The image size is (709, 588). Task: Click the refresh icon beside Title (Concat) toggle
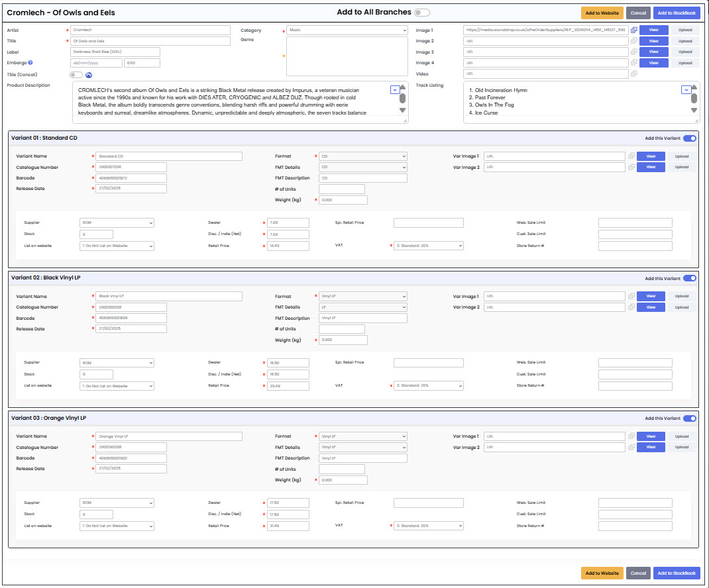[89, 75]
